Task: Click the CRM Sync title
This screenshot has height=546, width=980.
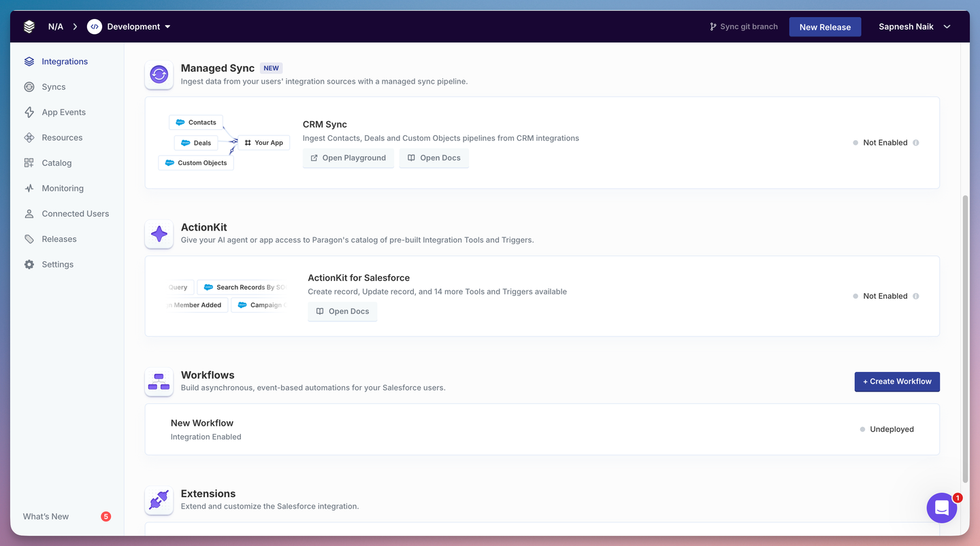Action: click(x=325, y=124)
